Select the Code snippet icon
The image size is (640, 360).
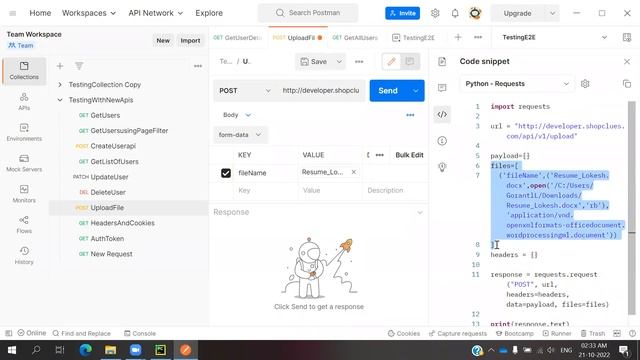pyautogui.click(x=442, y=114)
